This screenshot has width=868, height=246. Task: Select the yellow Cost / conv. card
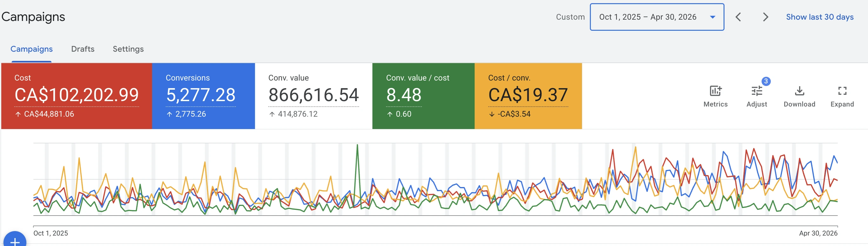point(528,96)
